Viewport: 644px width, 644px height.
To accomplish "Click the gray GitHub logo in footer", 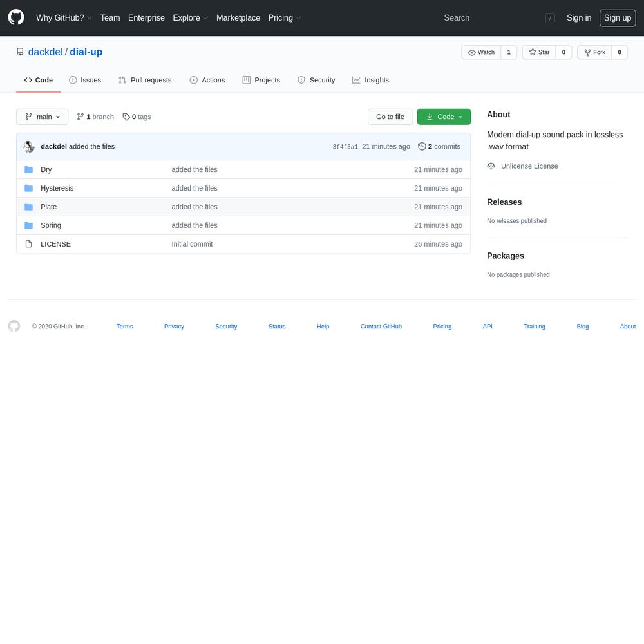I will click(14, 326).
